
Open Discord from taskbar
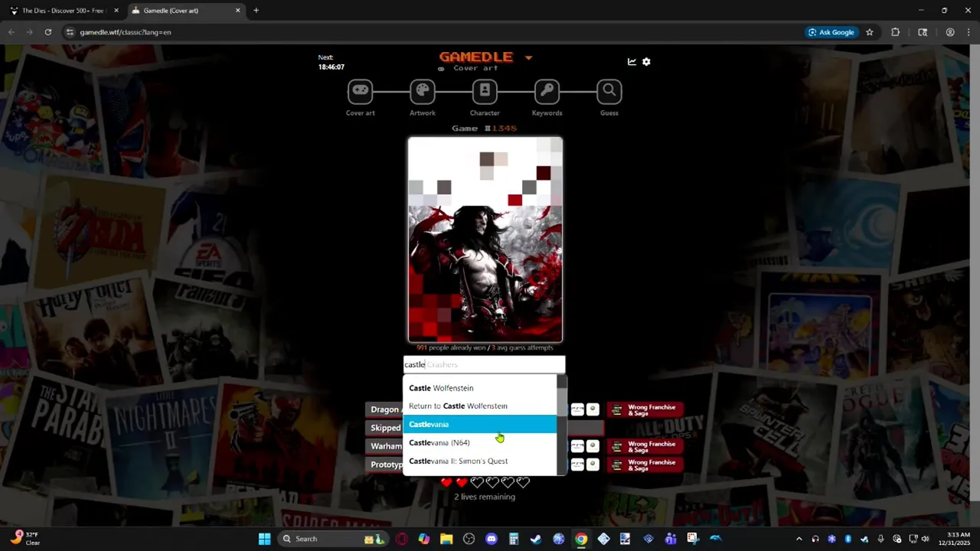click(x=492, y=539)
